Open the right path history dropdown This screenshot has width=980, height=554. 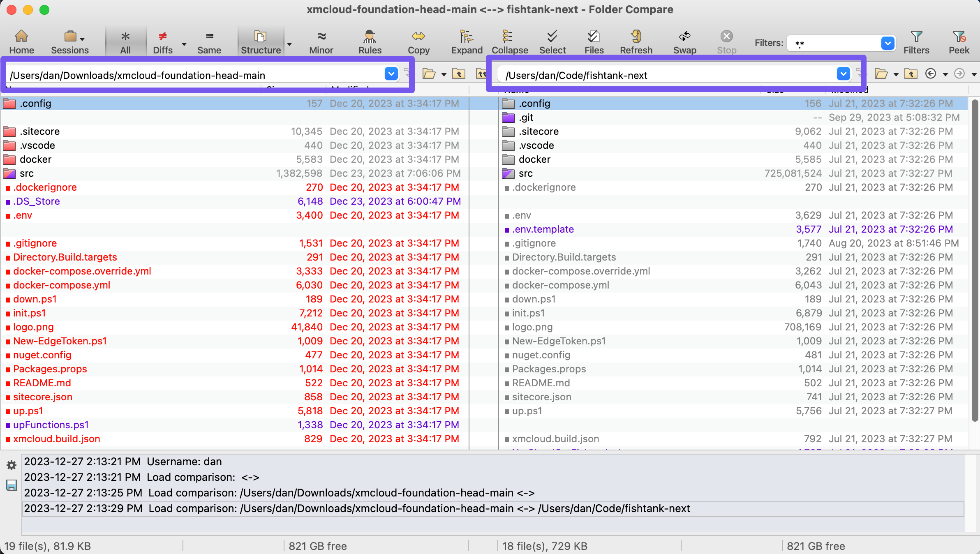coord(844,74)
